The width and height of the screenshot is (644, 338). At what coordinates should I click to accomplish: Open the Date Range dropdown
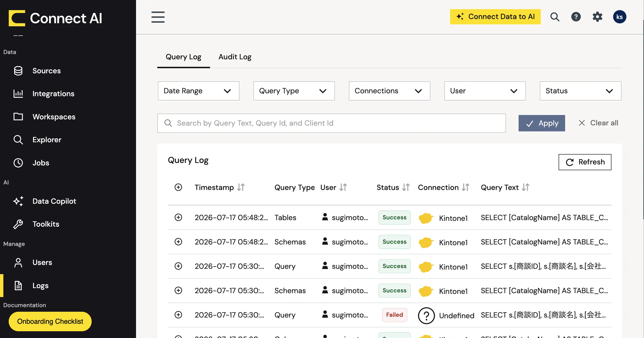point(199,91)
